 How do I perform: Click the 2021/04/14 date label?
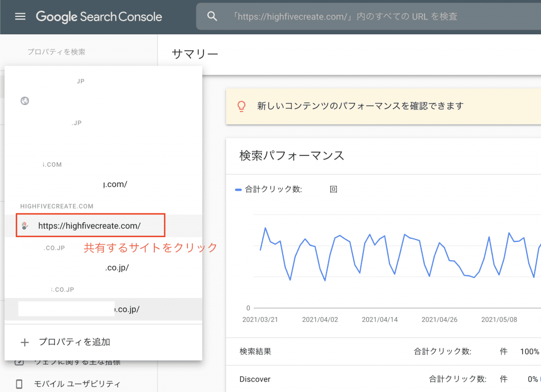379,320
